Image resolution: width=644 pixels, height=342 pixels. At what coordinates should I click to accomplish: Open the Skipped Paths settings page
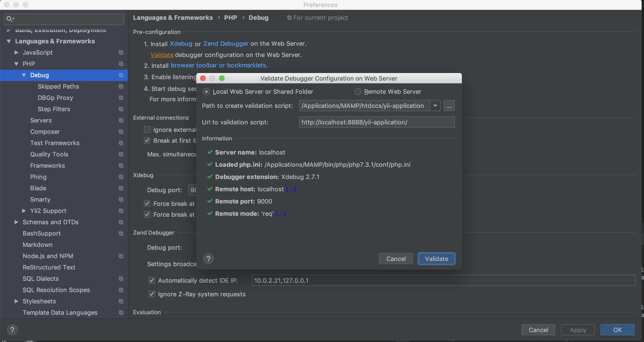point(58,86)
